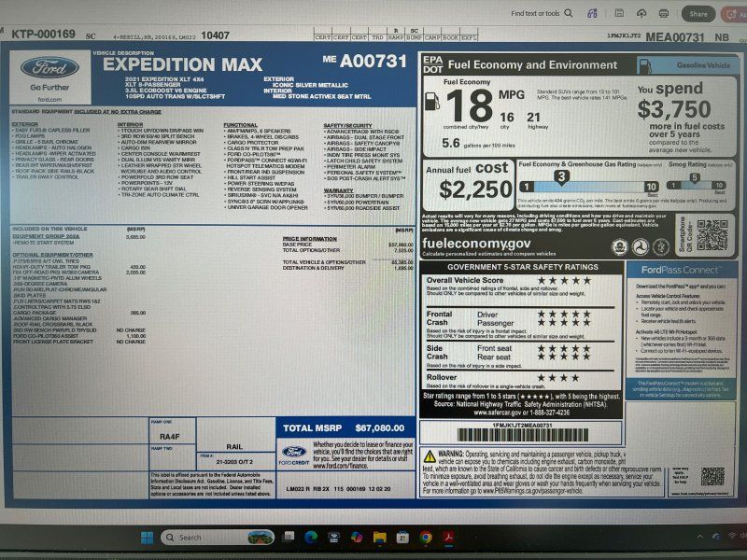Image resolution: width=747 pixels, height=560 pixels.
Task: Click '3.5L ECOBOOST V6 ENGINE' text
Action: (165, 90)
